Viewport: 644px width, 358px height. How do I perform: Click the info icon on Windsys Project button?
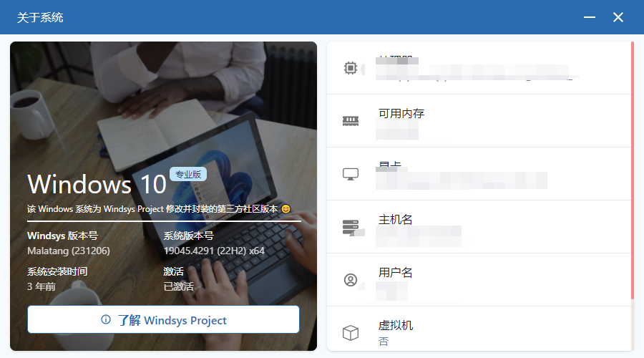click(106, 319)
